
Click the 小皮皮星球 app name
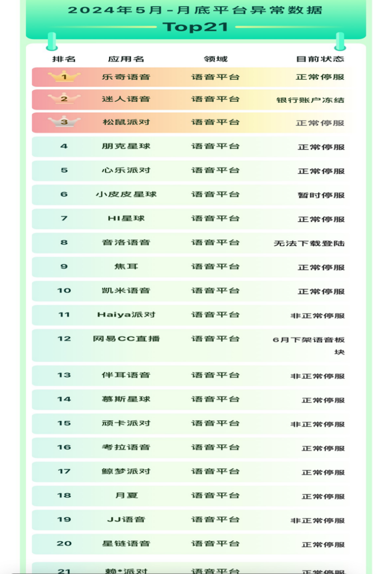pos(126,194)
